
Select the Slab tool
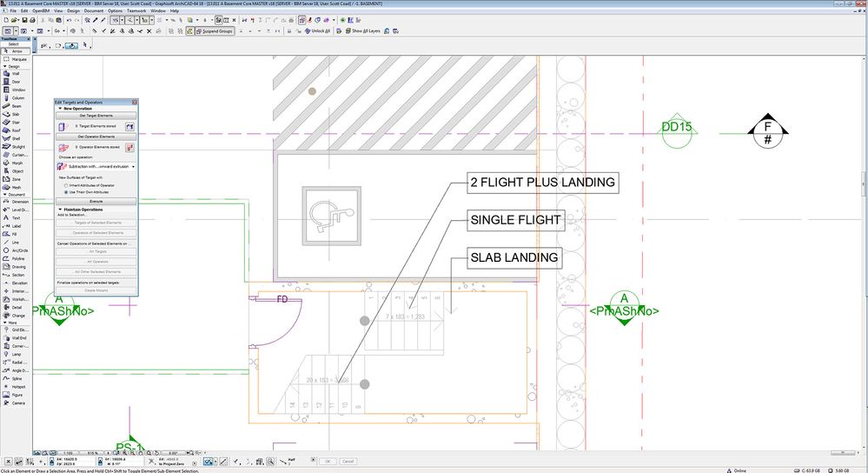click(x=16, y=114)
